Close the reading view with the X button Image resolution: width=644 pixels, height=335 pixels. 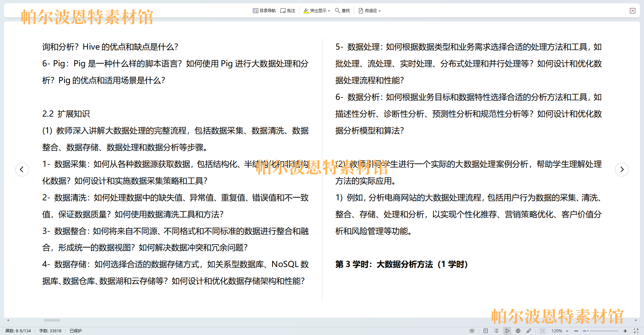coord(633,11)
